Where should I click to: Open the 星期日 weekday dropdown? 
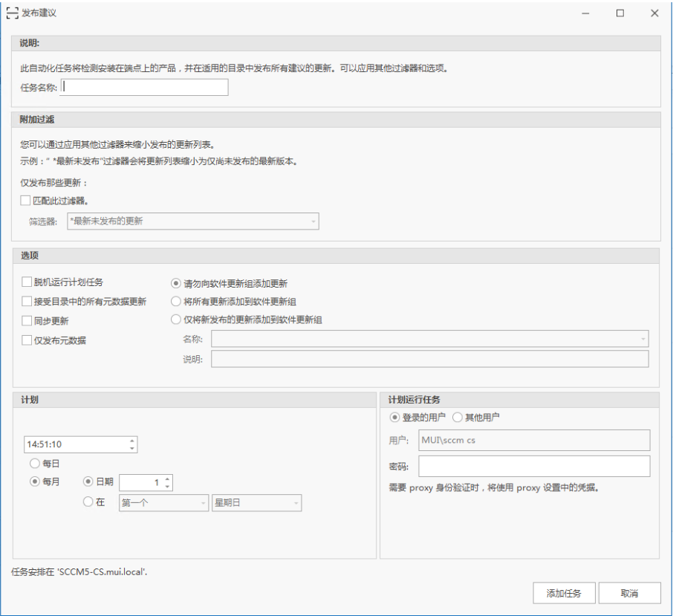point(256,503)
